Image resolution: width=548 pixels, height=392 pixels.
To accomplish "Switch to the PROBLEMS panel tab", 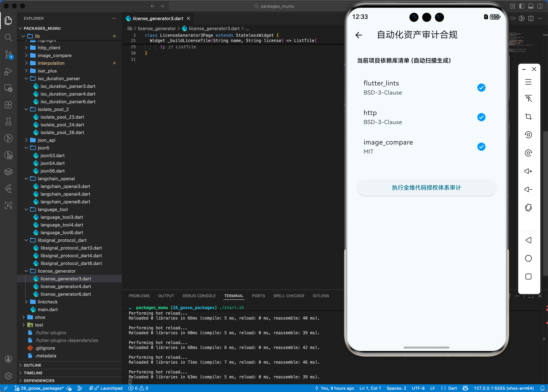I will tap(139, 296).
